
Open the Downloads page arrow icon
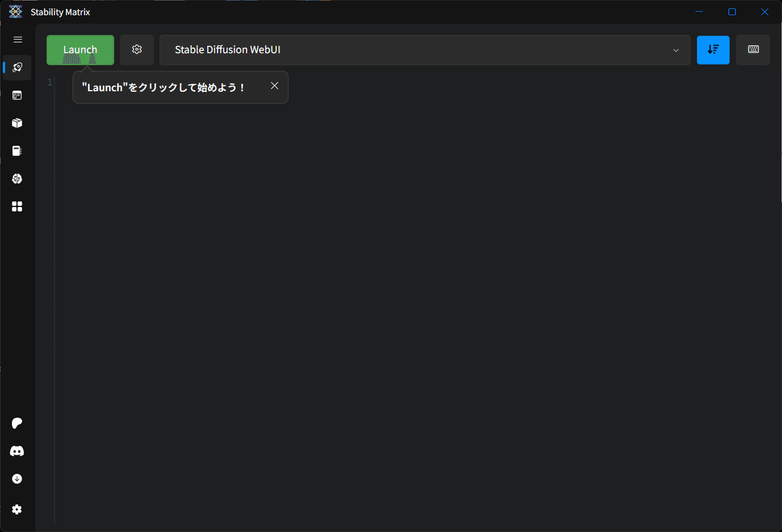[x=17, y=479]
